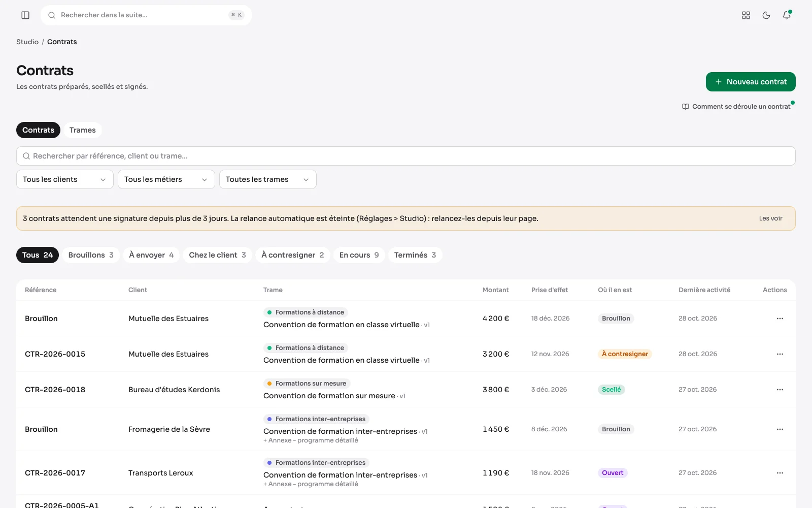Open actions menu for CTR-2026-0015
This screenshot has width=812, height=508.
[x=780, y=354]
